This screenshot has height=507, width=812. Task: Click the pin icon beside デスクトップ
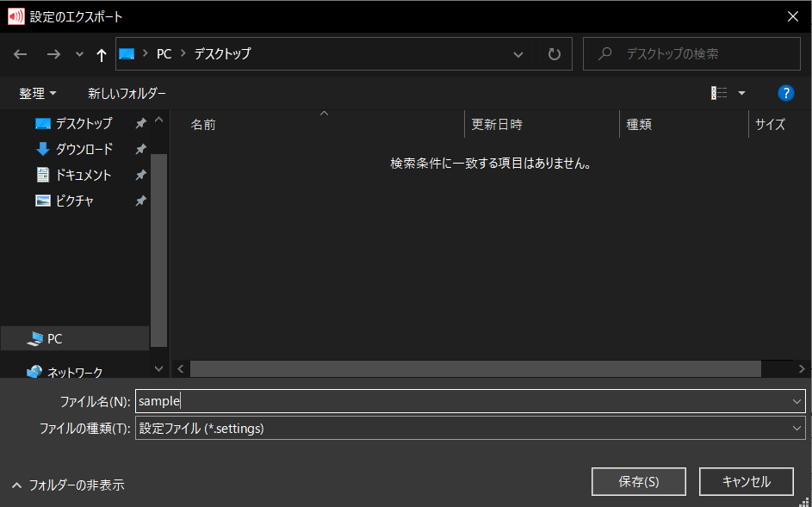(x=140, y=123)
